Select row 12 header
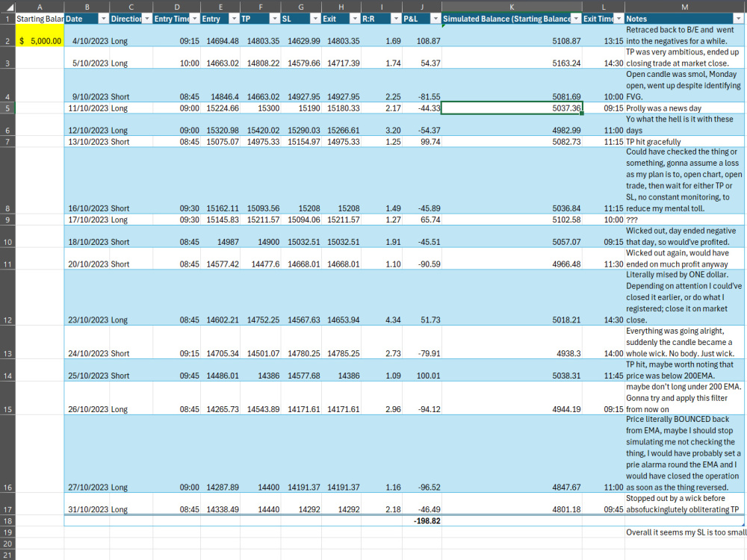This screenshot has height=560, width=747. point(7,297)
